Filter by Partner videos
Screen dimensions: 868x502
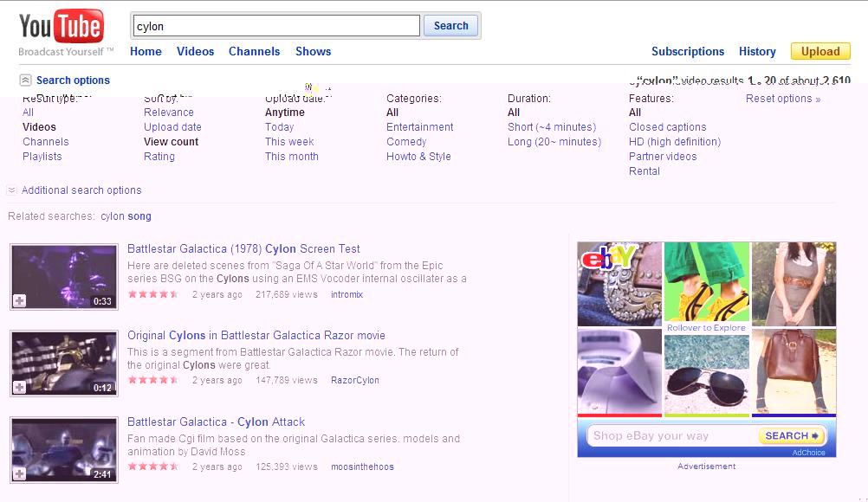point(663,157)
